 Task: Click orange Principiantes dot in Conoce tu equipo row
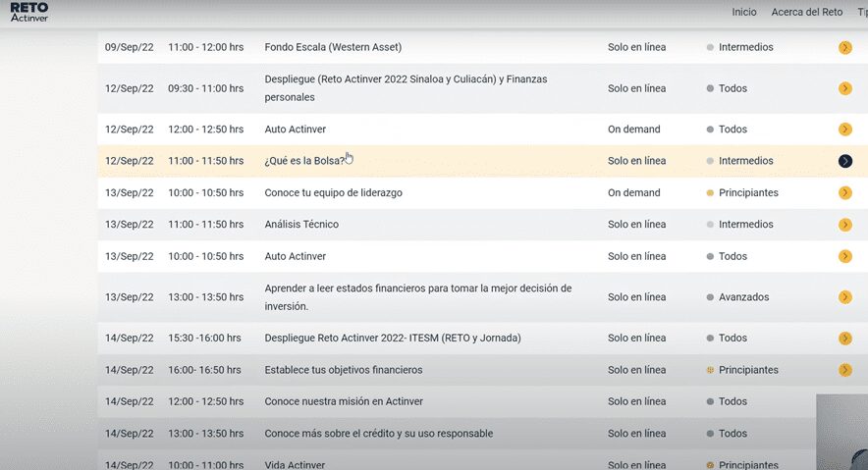[710, 193]
